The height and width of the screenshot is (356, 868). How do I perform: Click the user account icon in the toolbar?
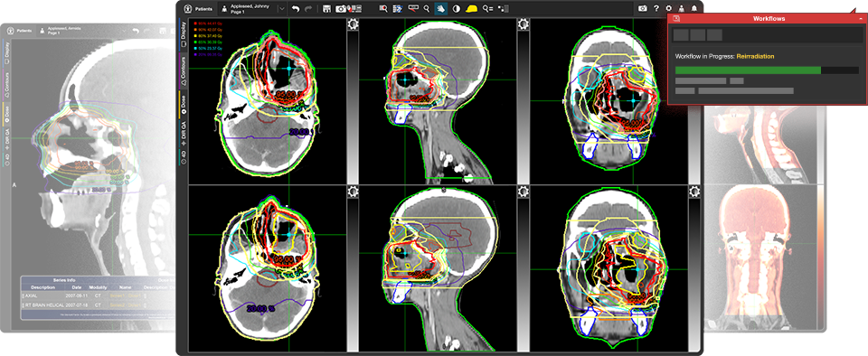pyautogui.click(x=682, y=9)
